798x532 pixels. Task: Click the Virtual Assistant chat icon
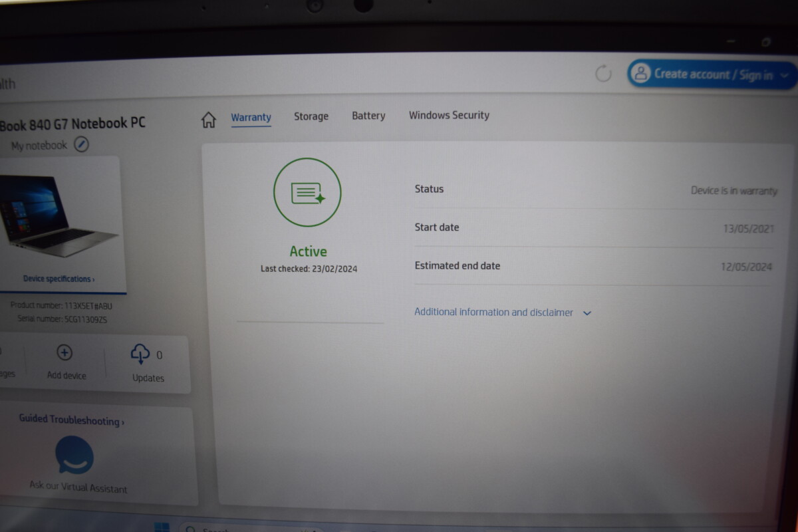[x=74, y=455]
